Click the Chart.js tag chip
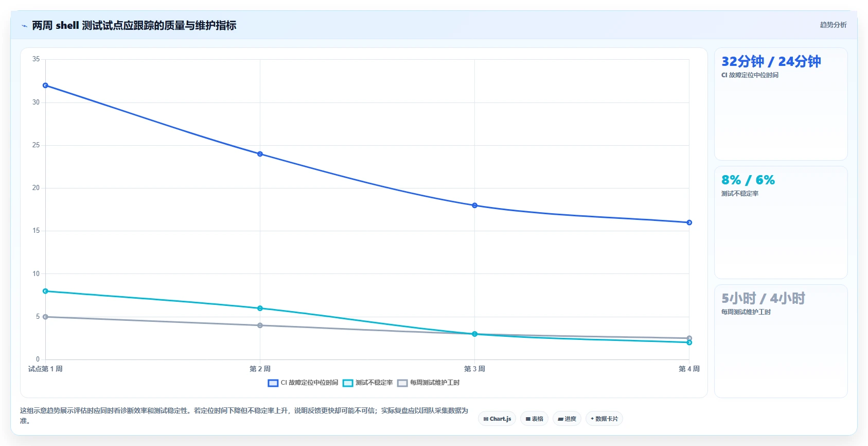This screenshot has width=868, height=446. (x=497, y=419)
